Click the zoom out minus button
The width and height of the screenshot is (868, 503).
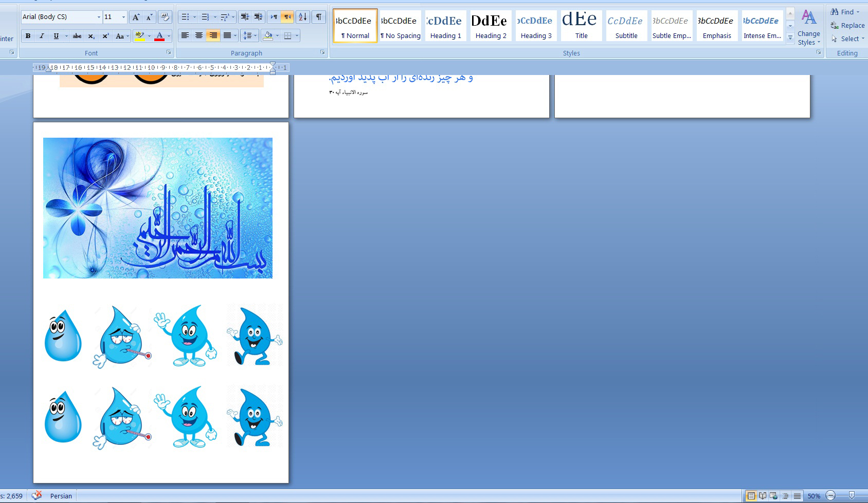coord(830,496)
